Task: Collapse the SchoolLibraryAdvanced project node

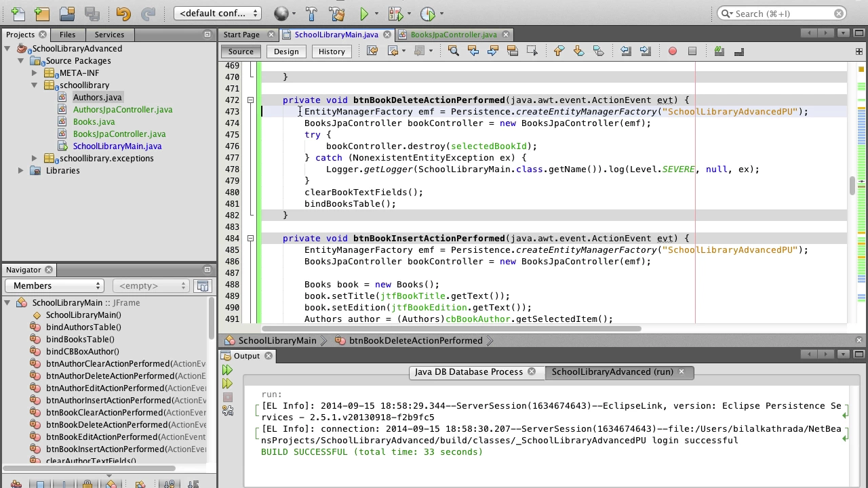Action: (7, 49)
